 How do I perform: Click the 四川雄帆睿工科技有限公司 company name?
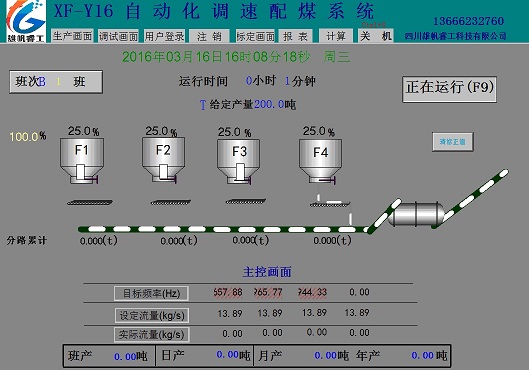455,36
